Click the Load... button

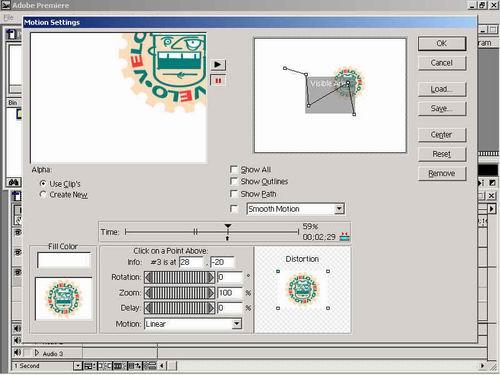442,89
